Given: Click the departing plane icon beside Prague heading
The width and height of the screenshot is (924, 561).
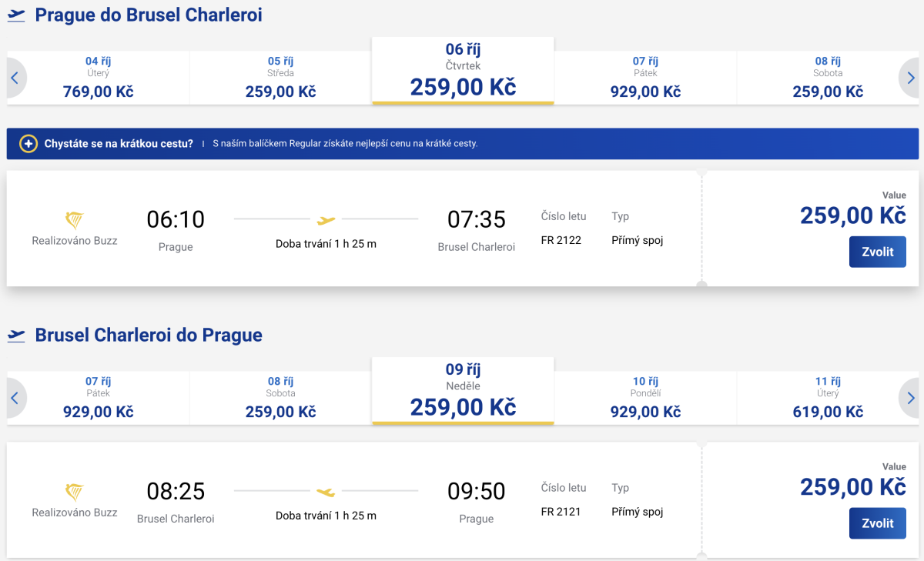Looking at the screenshot, I should point(16,15).
